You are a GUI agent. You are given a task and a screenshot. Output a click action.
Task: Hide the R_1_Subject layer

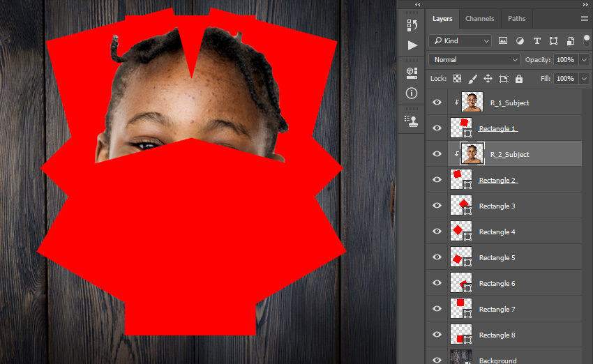[x=437, y=103]
